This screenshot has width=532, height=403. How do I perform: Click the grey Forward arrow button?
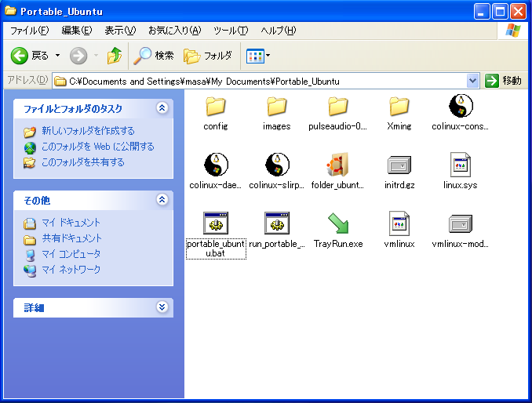(78, 56)
